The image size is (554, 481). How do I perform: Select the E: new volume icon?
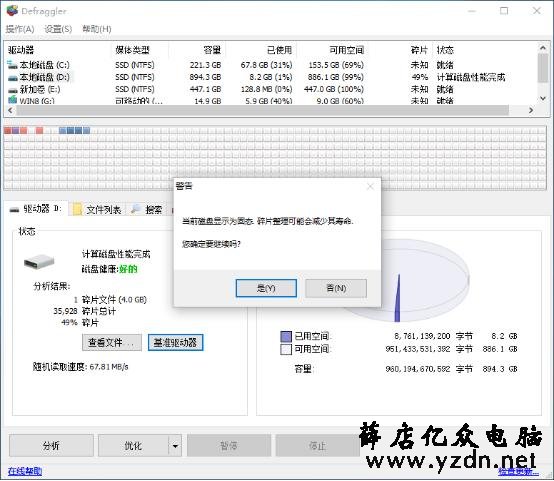pos(13,89)
